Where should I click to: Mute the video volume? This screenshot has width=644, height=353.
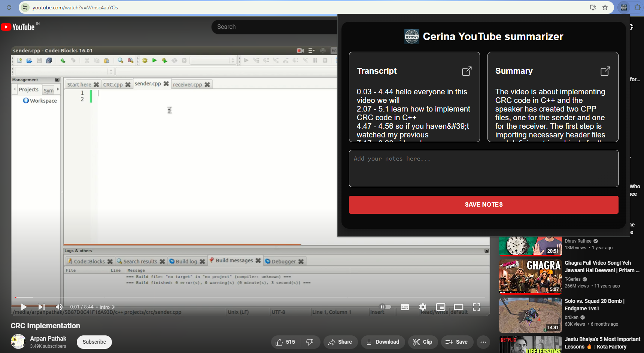pyautogui.click(x=59, y=307)
